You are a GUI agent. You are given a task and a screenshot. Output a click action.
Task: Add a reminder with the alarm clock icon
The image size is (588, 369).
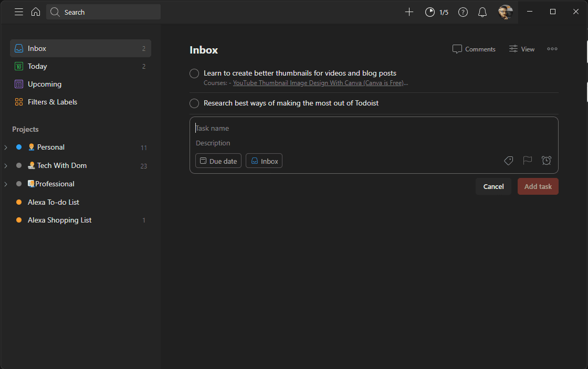click(x=547, y=161)
